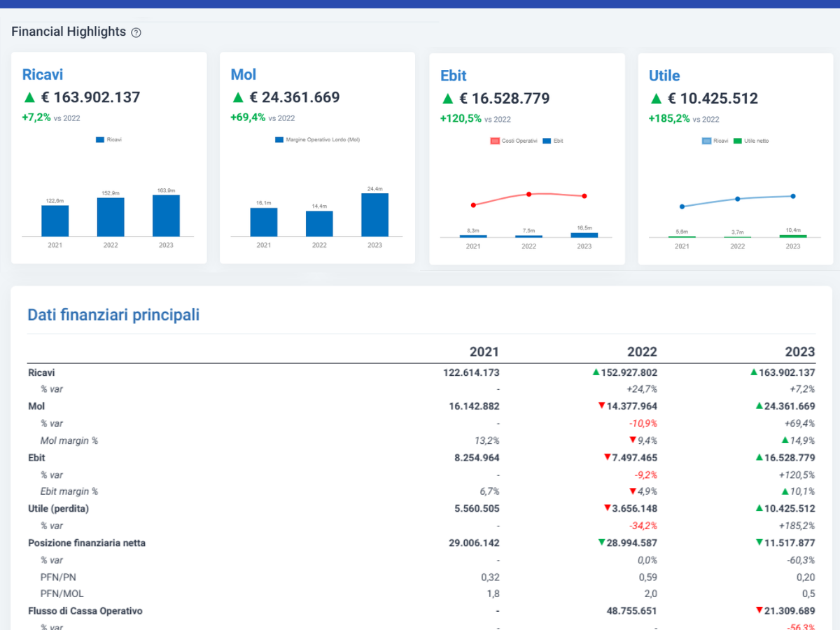Click the 2021 net position 29.006.142

pyautogui.click(x=474, y=542)
